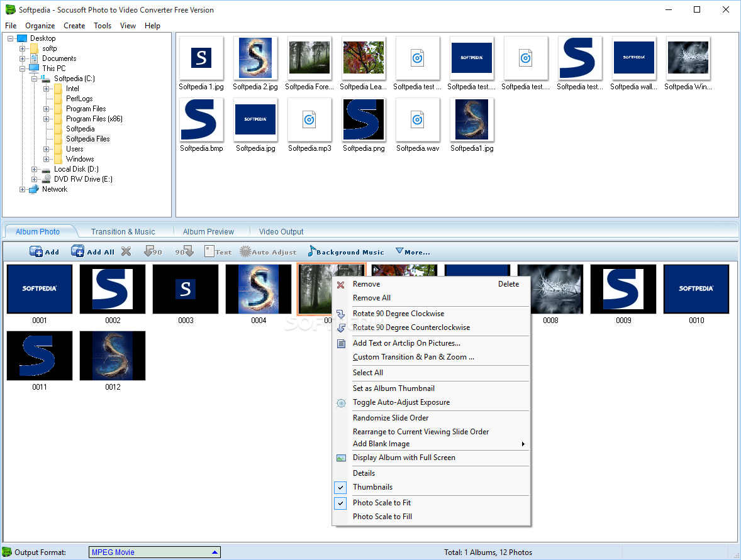Collapse the Softpedia (C:) node
Image resolution: width=741 pixels, height=560 pixels.
coord(34,79)
